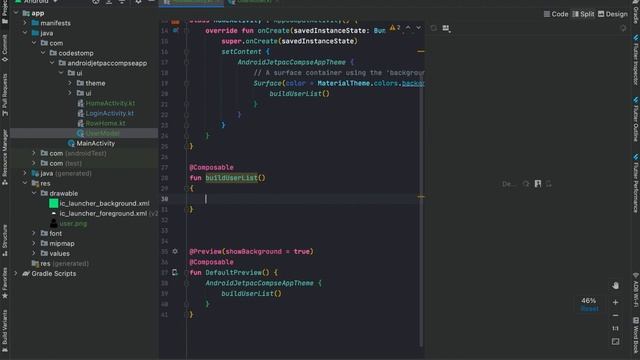Click the ic_launcher_background.xml green thumbnail

[x=53, y=203]
